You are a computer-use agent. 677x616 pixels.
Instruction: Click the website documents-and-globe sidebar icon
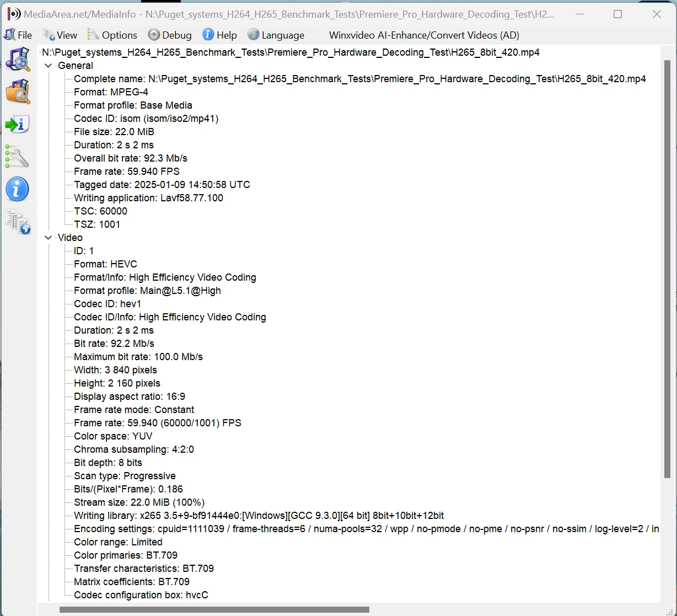click(x=18, y=222)
